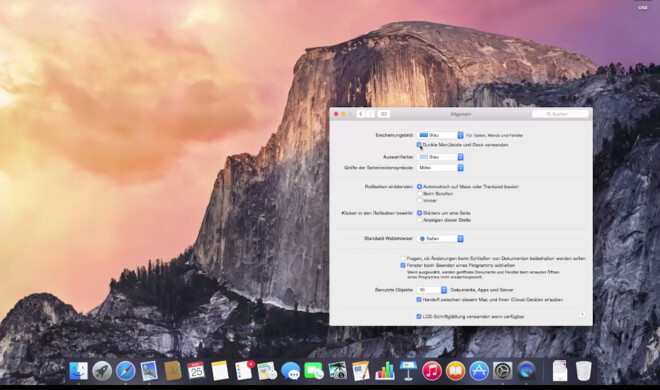Image resolution: width=660 pixels, height=390 pixels.
Task: Open FaceTime green camera icon
Action: coord(314,371)
